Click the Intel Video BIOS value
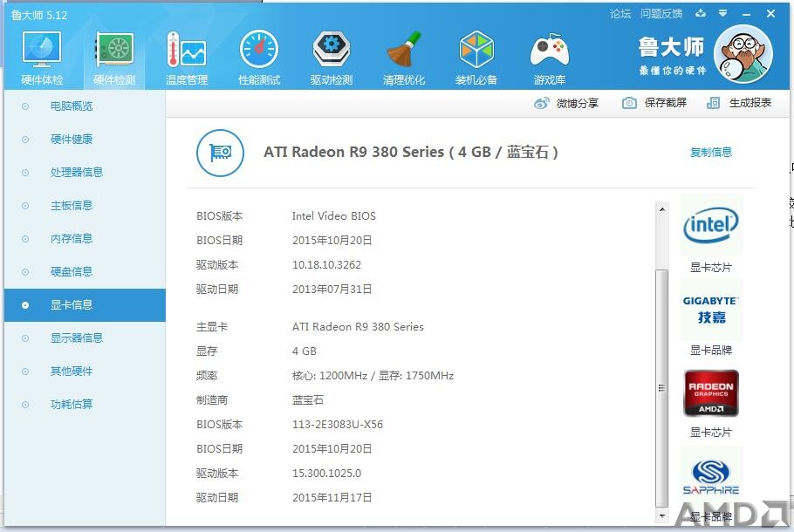The width and height of the screenshot is (794, 532). coord(333,216)
